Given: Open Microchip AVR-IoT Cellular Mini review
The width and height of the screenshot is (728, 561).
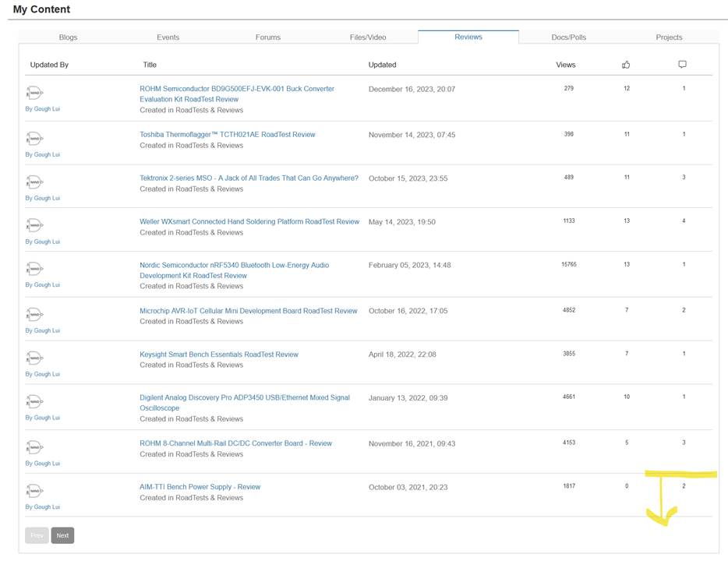Looking at the screenshot, I should tap(249, 311).
